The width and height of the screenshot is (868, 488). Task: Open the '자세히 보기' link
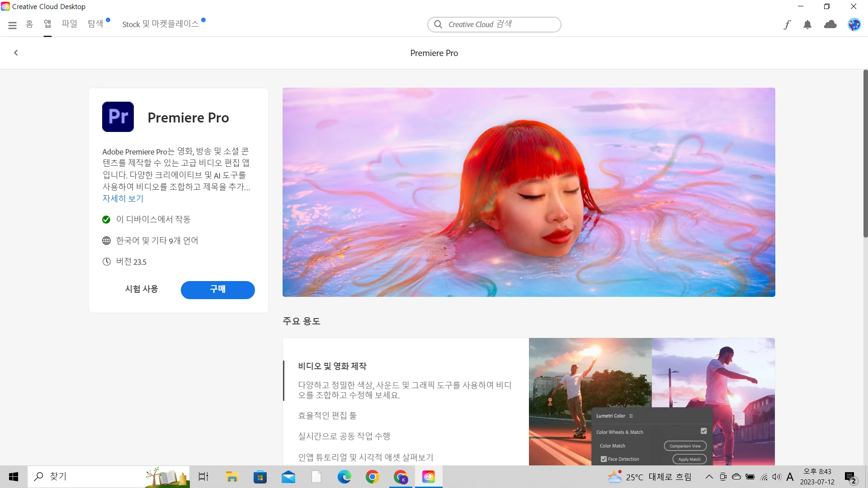pyautogui.click(x=123, y=198)
